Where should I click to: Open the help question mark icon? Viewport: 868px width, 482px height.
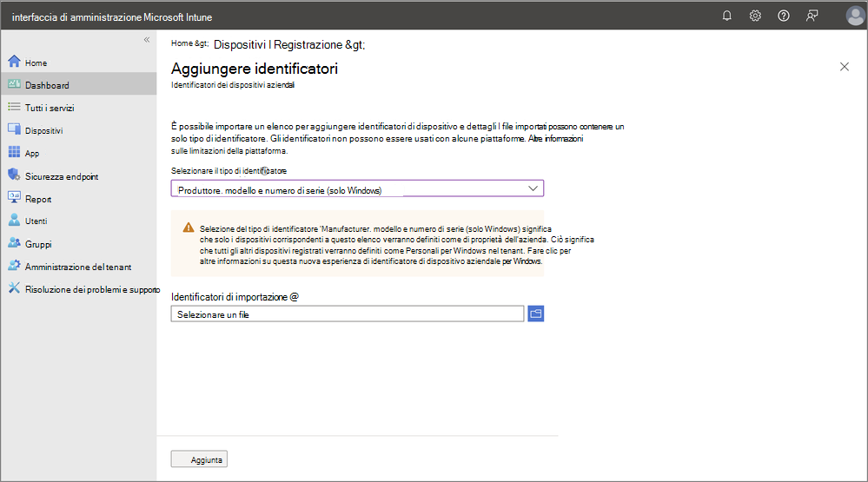click(784, 16)
